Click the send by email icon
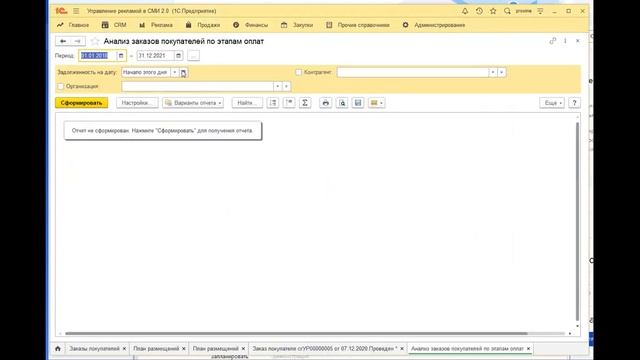This screenshot has width=640, height=360. [x=376, y=103]
